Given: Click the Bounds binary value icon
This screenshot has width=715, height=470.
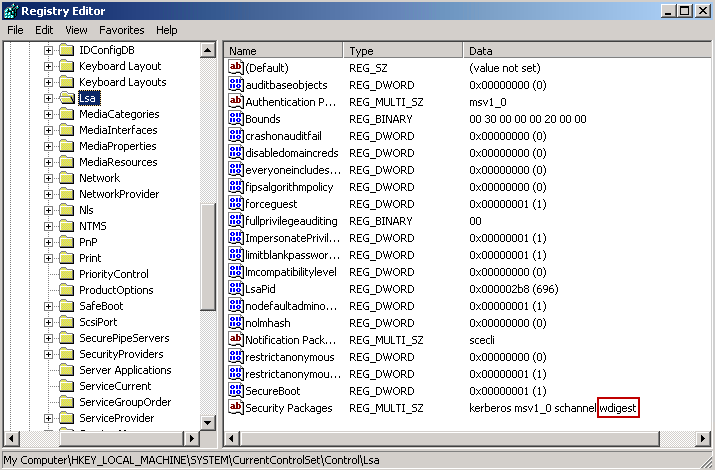Looking at the screenshot, I should point(237,119).
